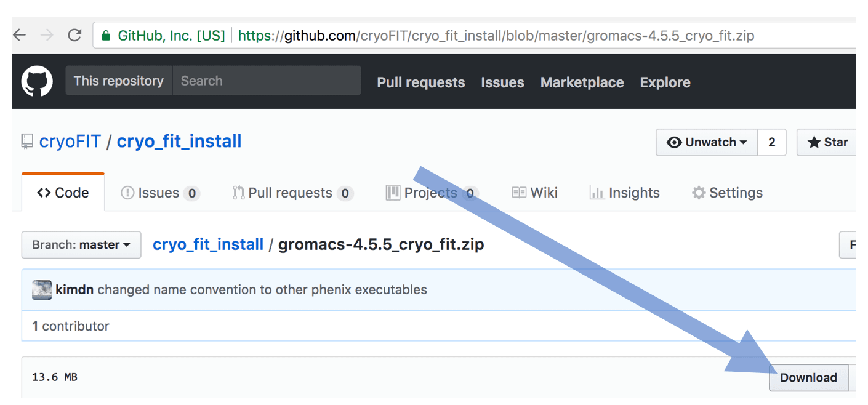868x405 pixels.
Task: Reload the page with refresh icon
Action: coord(74,35)
